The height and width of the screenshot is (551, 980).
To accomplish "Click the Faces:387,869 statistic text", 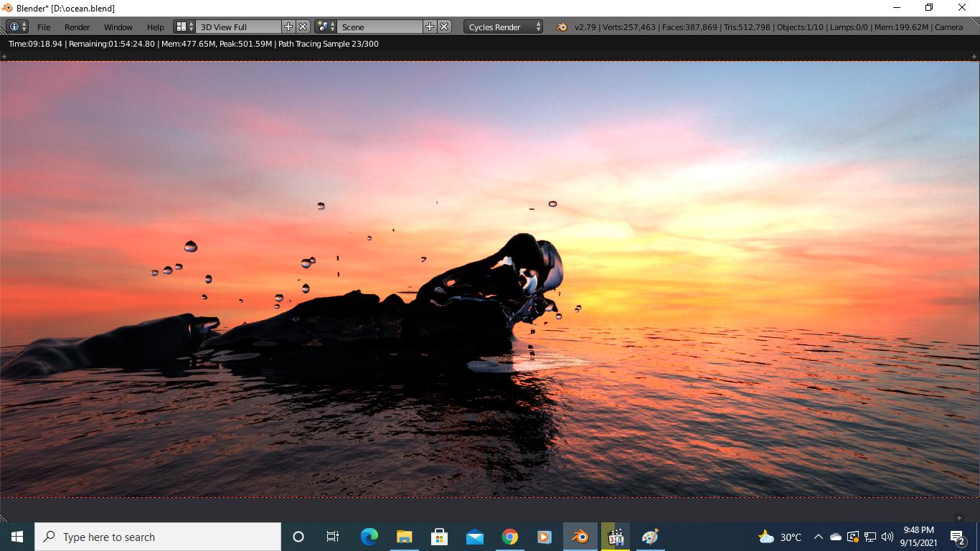I will 689,27.
